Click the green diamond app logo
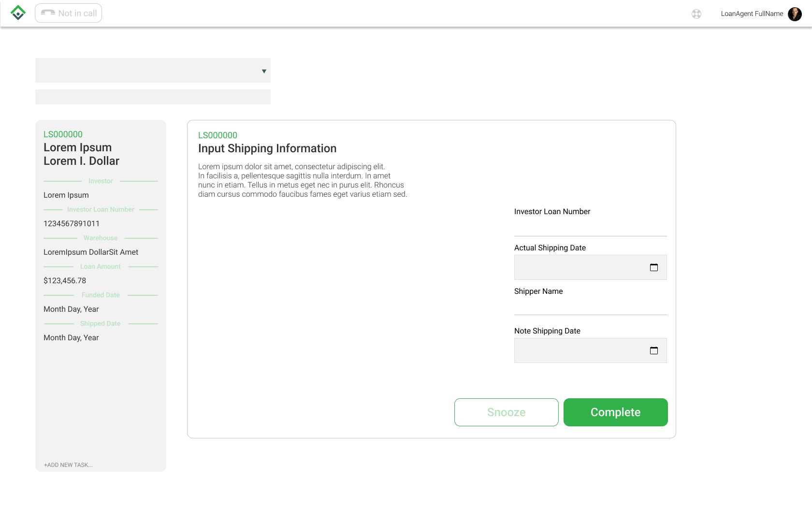Image resolution: width=812 pixels, height=522 pixels. [18, 13]
